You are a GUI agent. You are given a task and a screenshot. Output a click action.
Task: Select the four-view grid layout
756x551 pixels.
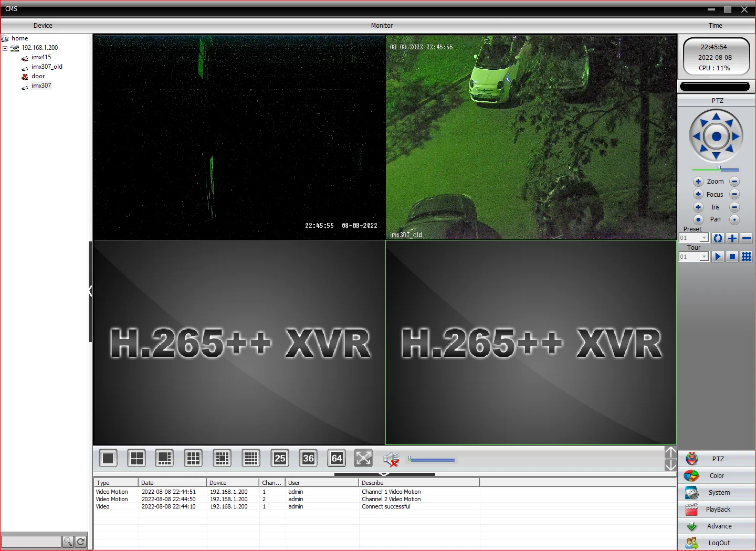136,459
